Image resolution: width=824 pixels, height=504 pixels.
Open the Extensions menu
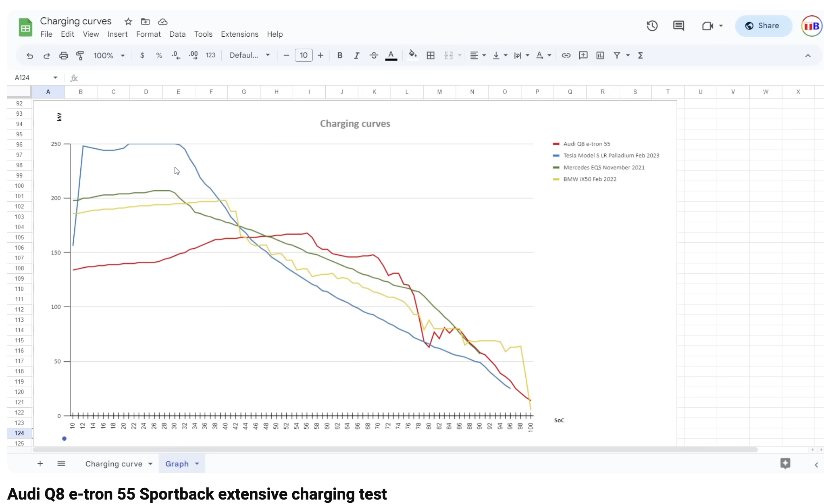click(x=239, y=34)
